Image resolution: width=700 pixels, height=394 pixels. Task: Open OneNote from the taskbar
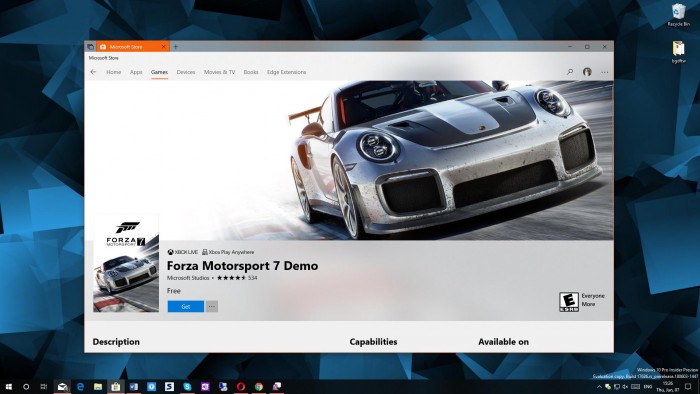click(205, 386)
